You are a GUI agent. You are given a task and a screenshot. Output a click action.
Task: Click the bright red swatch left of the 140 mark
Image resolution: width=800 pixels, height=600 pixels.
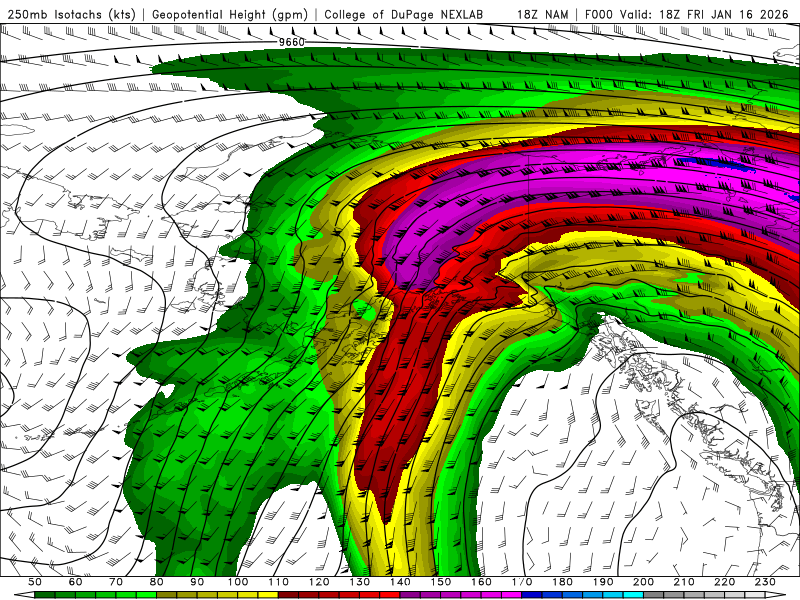coord(390,595)
